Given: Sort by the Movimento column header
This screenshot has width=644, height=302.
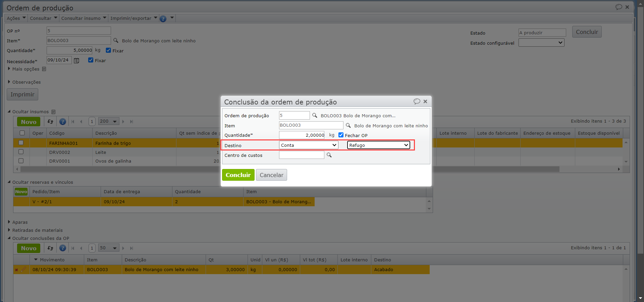Looking at the screenshot, I should coord(56,260).
